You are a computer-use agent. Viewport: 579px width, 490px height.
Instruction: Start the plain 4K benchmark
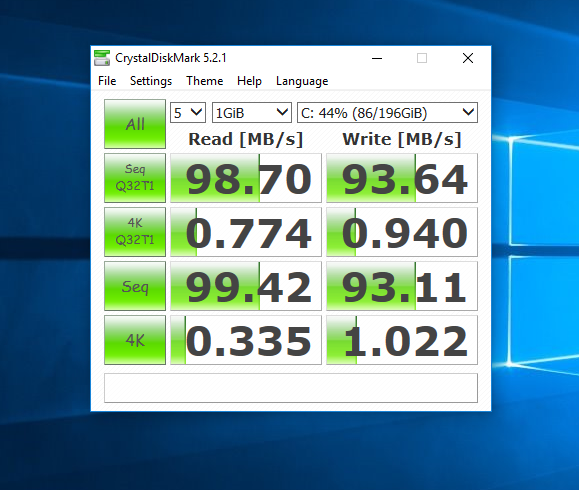click(x=135, y=340)
